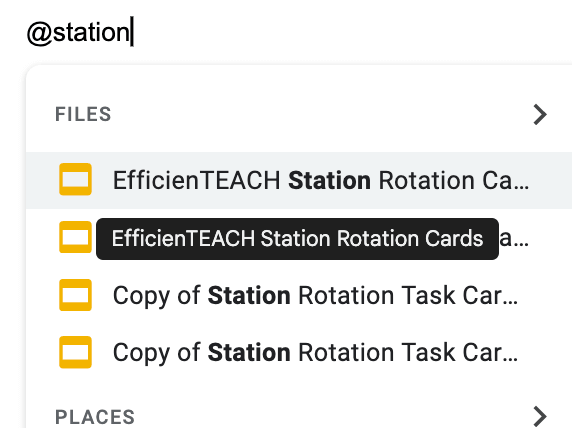Open the FILES category header
572x428 pixels.
(83, 114)
